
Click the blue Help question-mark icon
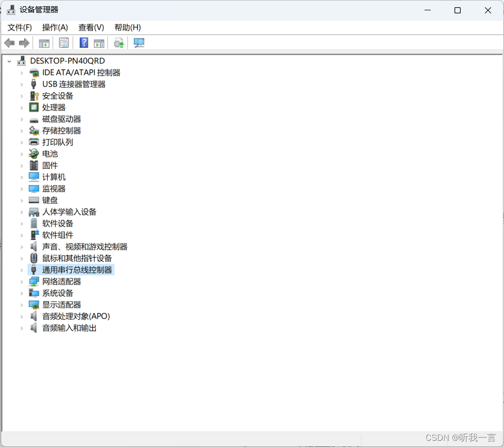84,43
